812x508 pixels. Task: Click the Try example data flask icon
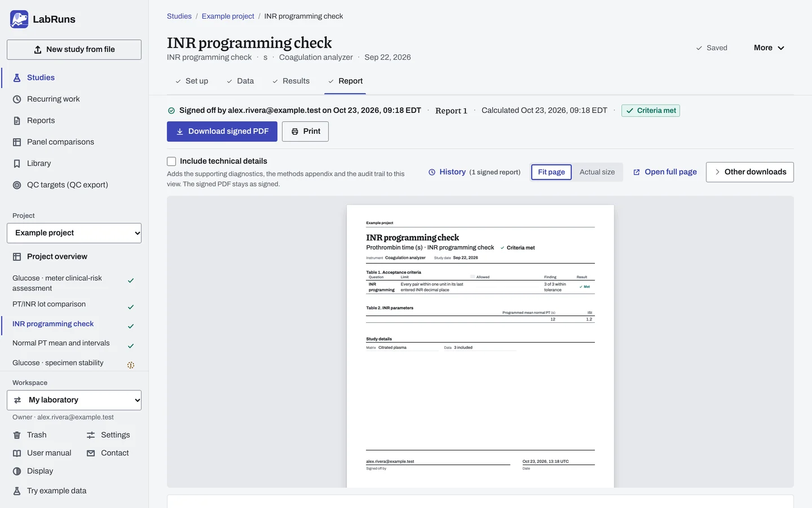pos(17,491)
